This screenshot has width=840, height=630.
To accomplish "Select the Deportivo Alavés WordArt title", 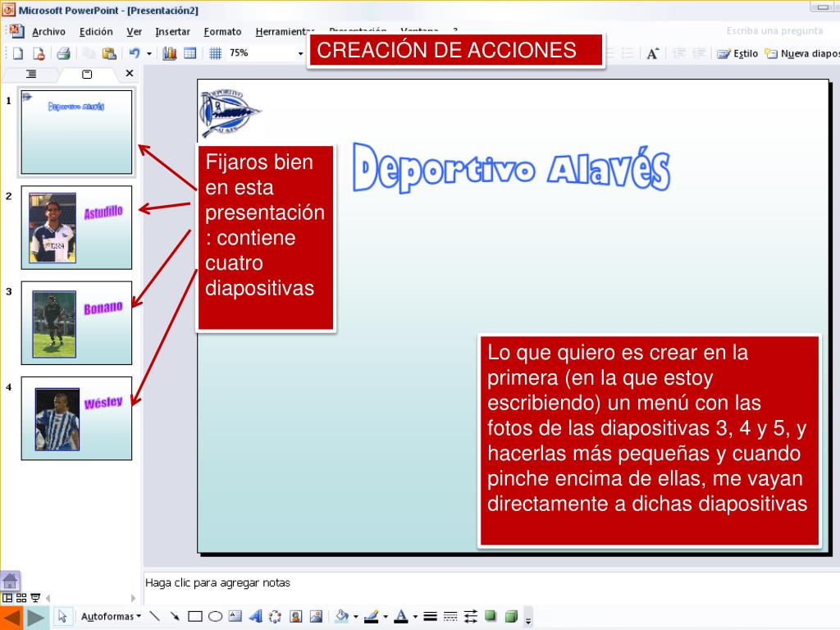I will click(512, 167).
